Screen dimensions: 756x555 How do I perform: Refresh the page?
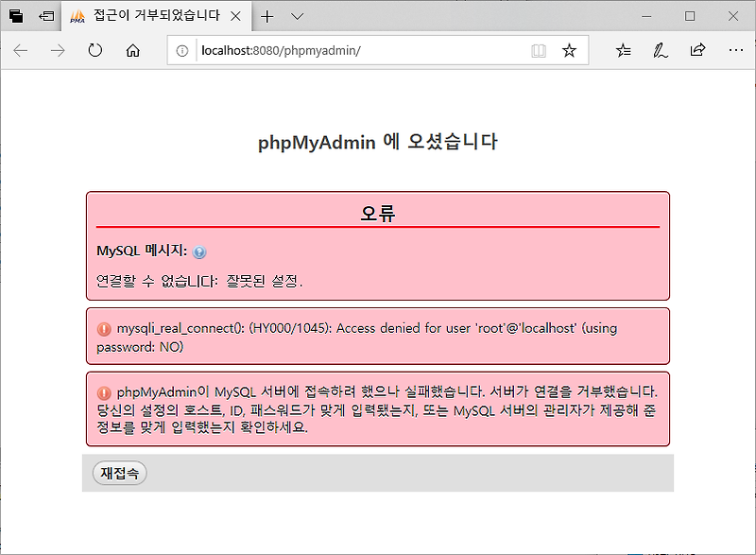click(x=95, y=50)
